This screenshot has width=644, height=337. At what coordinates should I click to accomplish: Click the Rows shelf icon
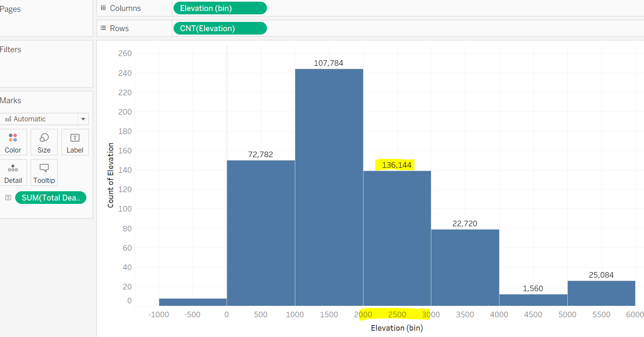(x=104, y=28)
